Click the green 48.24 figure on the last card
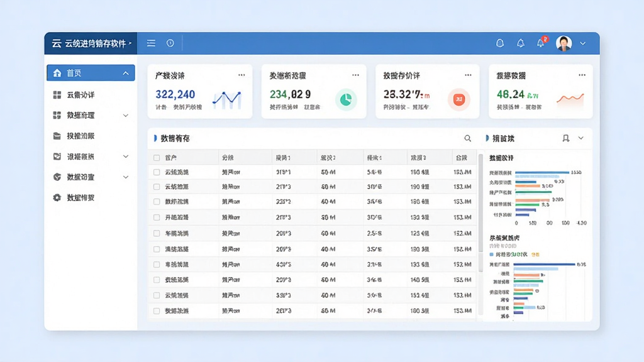The width and height of the screenshot is (644, 362). 510,94
